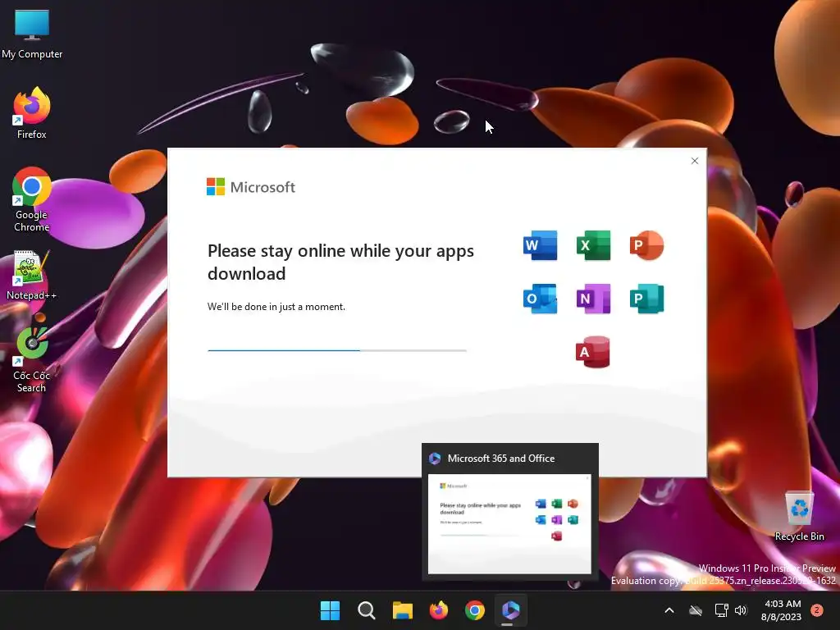Click the Excel icon in installer

593,245
